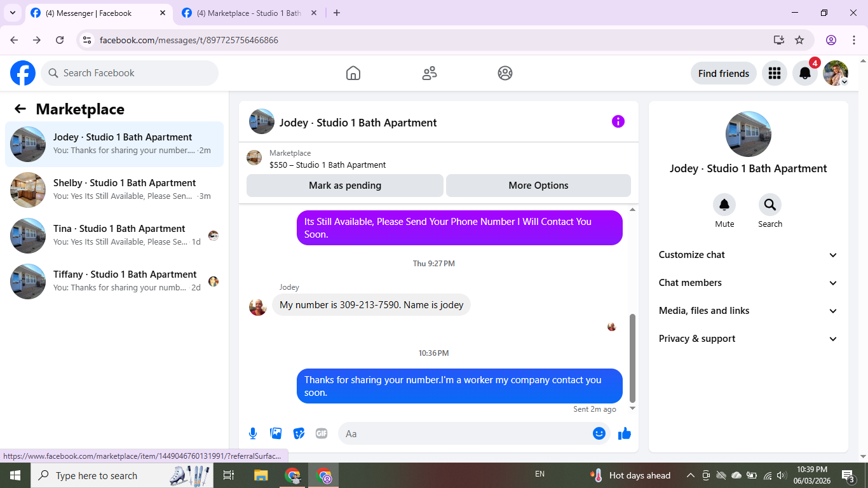This screenshot has height=488, width=868.
Task: Click the Search Facebook field
Action: 130,73
